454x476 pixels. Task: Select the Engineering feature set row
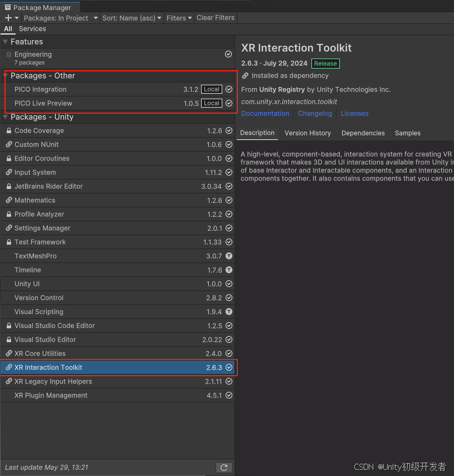(x=118, y=59)
